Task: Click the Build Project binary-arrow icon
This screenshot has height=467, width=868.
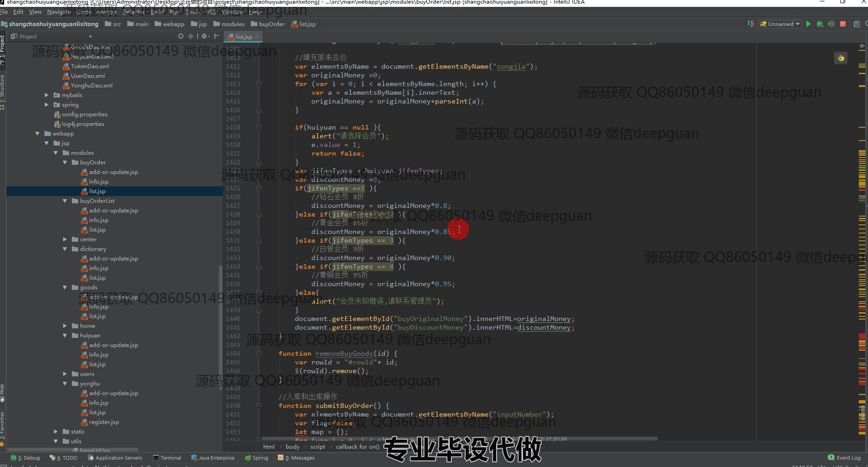Action: coord(751,24)
